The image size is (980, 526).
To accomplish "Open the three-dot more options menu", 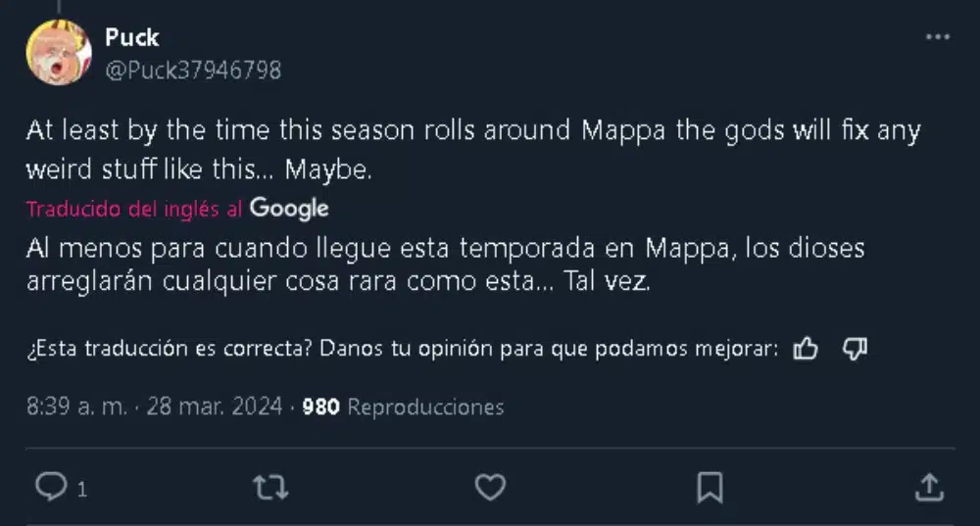I will coord(938,36).
